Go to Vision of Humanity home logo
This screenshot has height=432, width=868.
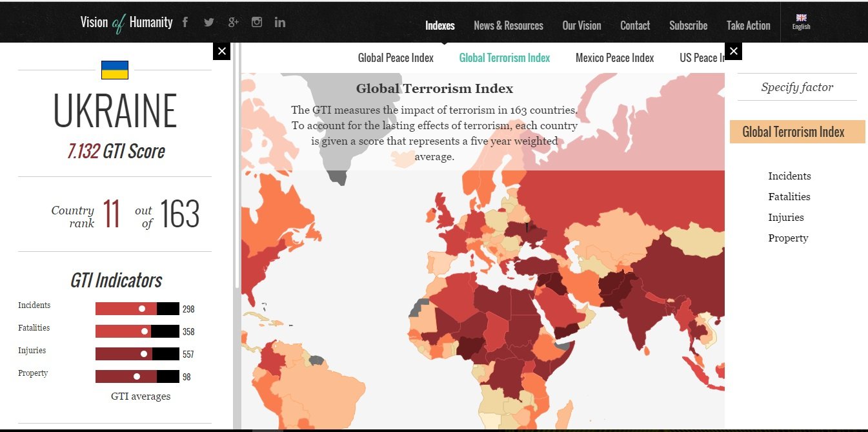pos(126,23)
